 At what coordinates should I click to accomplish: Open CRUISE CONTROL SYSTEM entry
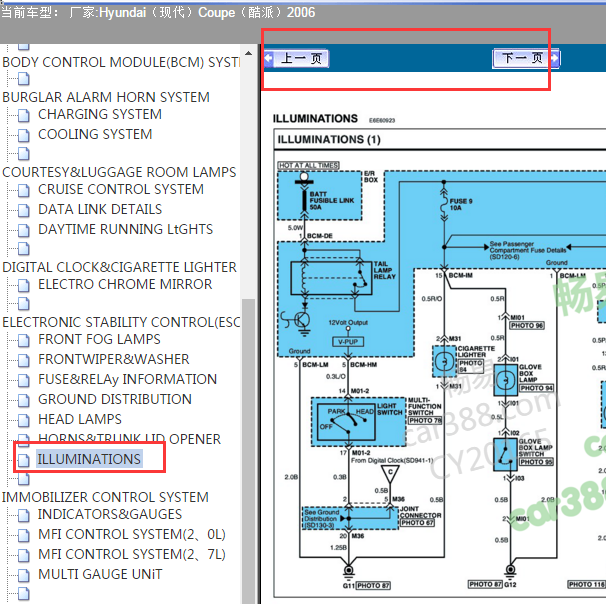click(121, 189)
